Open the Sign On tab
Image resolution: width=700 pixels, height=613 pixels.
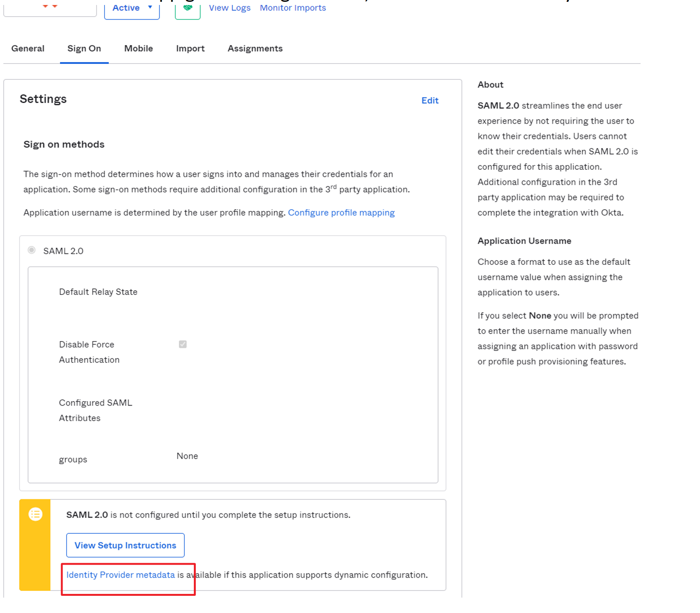pos(84,48)
